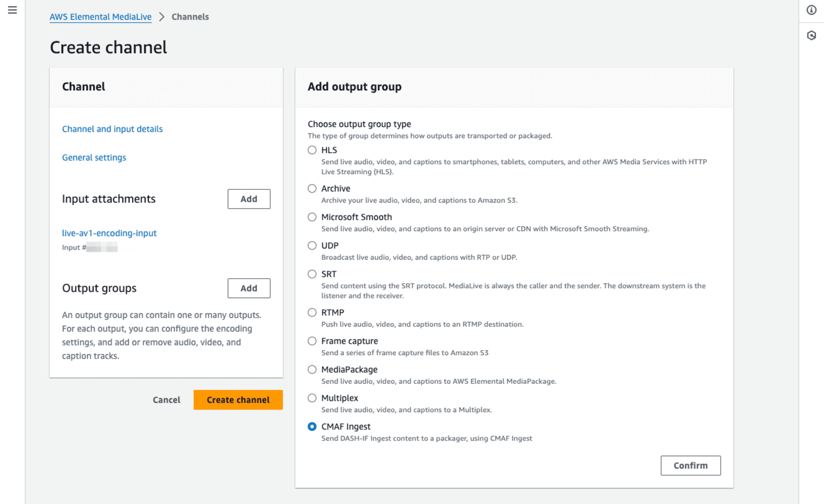
Task: Click the Channel and input details link
Action: click(x=112, y=128)
